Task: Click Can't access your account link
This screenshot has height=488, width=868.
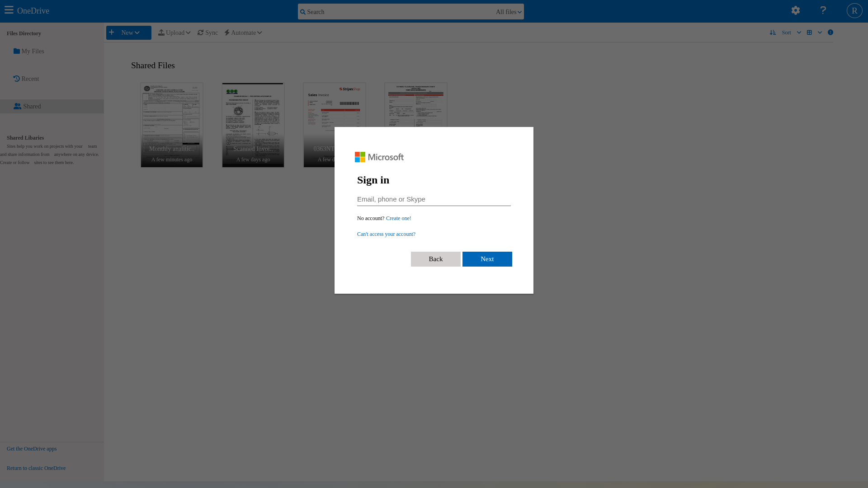Action: pyautogui.click(x=386, y=234)
